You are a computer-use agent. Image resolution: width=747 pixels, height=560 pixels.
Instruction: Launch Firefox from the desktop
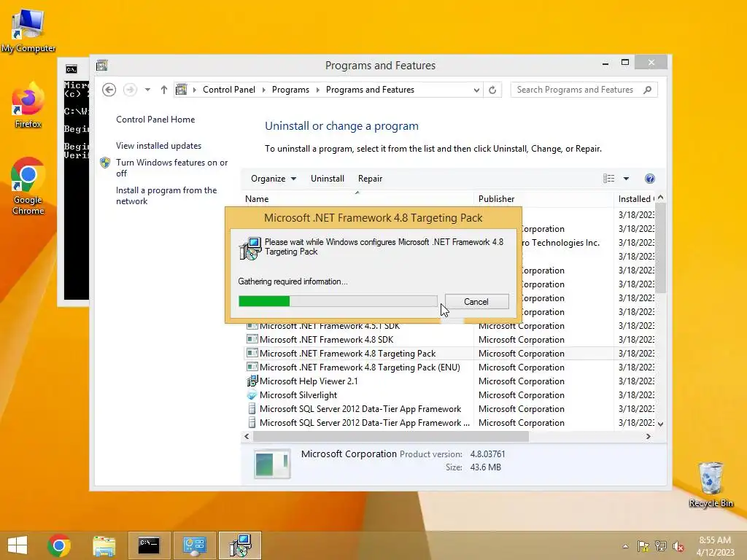(28, 106)
